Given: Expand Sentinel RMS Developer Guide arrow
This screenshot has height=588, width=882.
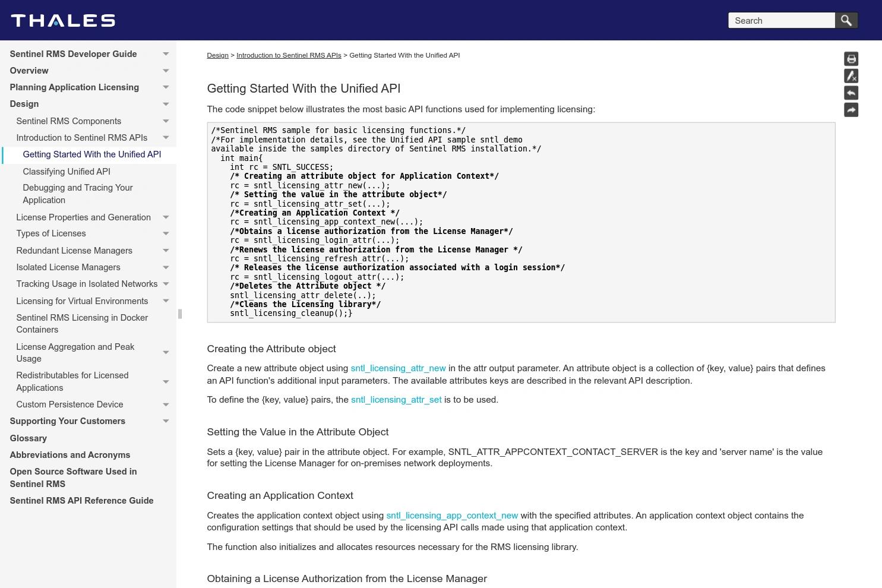Looking at the screenshot, I should 166,54.
